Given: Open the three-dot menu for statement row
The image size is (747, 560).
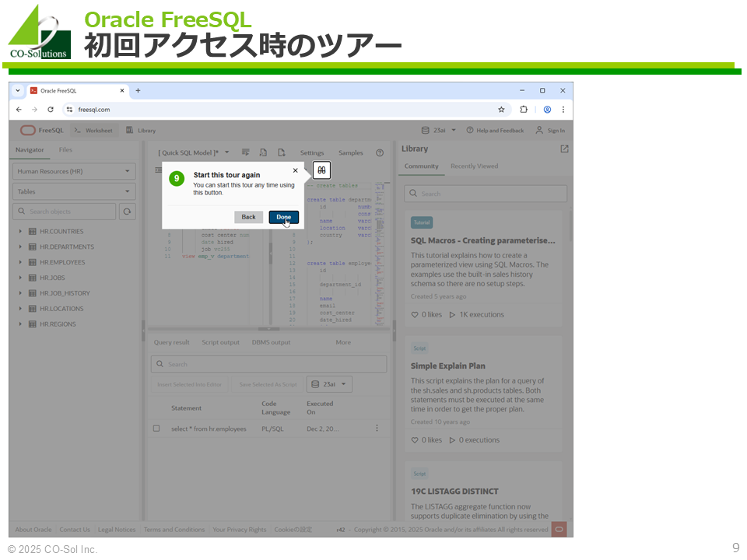Looking at the screenshot, I should click(377, 429).
